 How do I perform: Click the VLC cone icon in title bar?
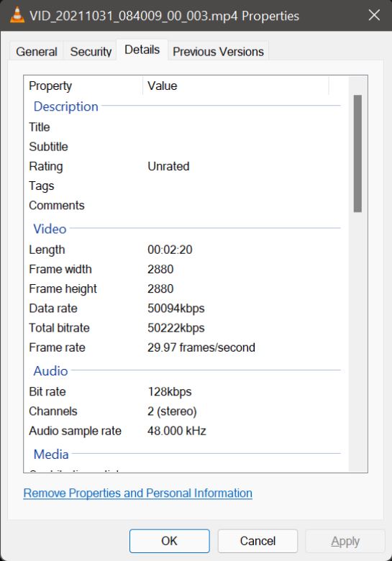[x=17, y=15]
